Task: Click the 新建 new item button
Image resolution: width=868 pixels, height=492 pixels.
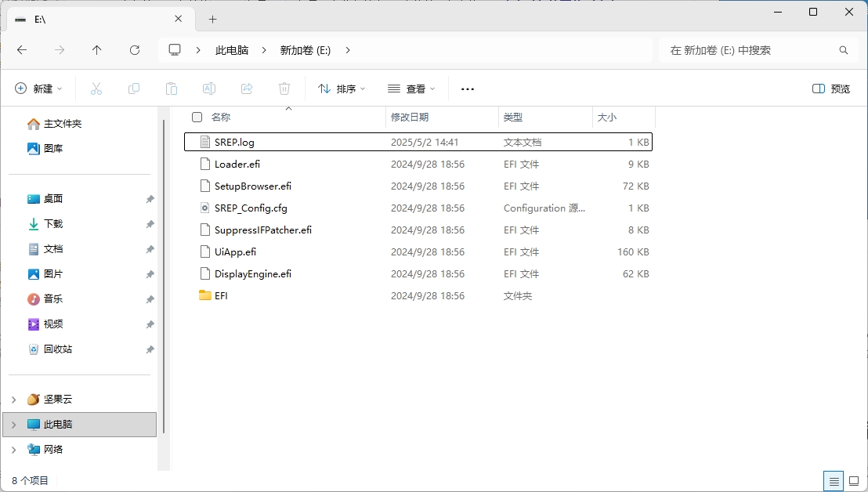Action: [38, 89]
